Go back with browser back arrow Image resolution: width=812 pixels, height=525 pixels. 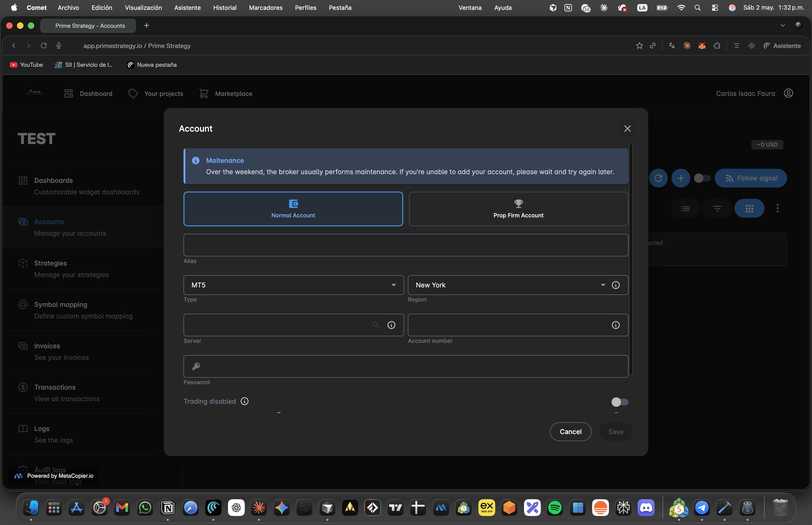click(14, 46)
